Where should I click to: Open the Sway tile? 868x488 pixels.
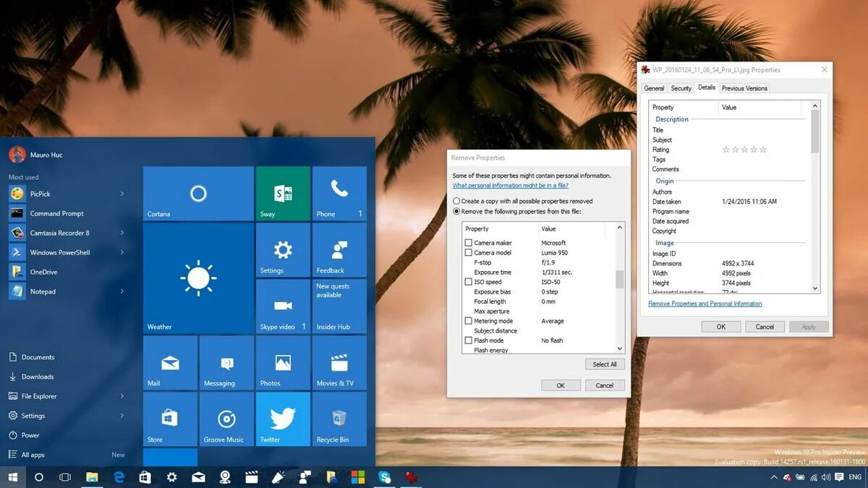(x=283, y=193)
